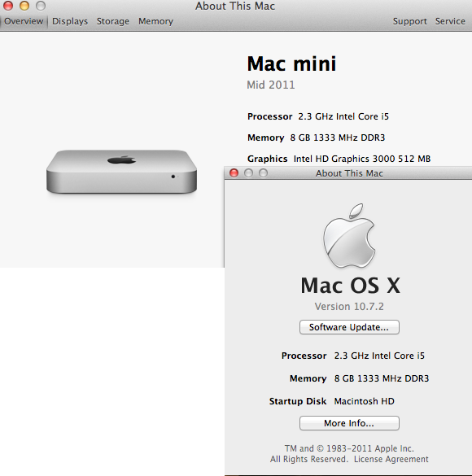This screenshot has width=472, height=476.
Task: Click the greyed minimize button in small window
Action: click(248, 173)
